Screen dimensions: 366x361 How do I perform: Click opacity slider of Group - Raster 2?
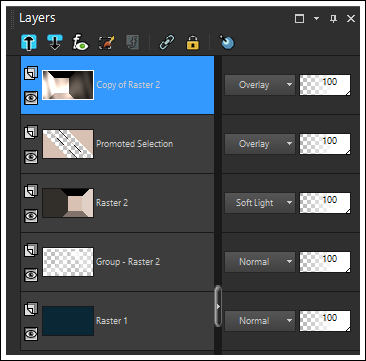click(x=325, y=262)
